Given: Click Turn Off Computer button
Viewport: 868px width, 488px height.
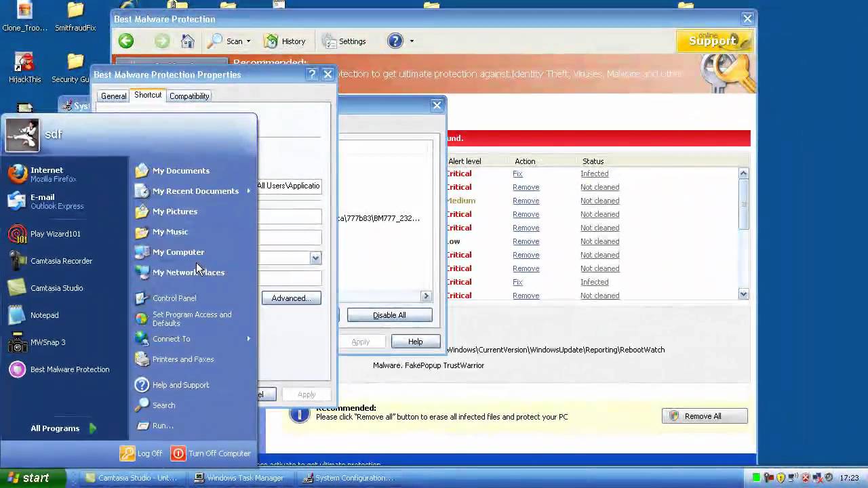Looking at the screenshot, I should [211, 453].
